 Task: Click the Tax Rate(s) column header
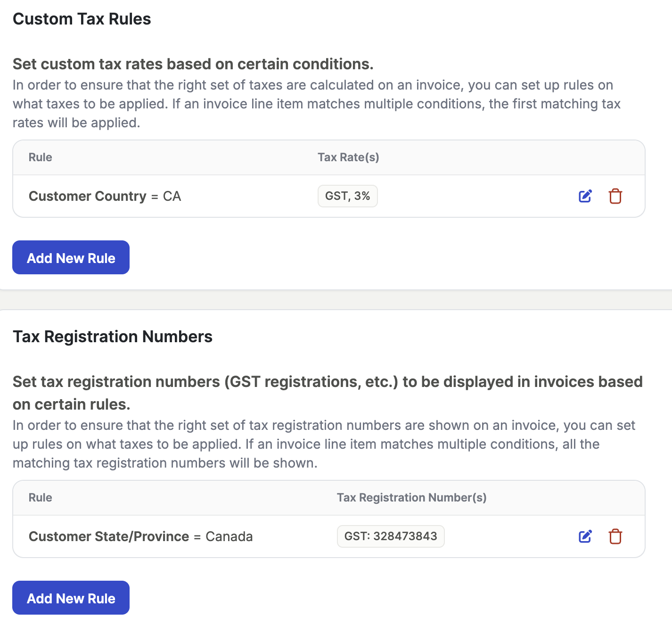point(348,157)
